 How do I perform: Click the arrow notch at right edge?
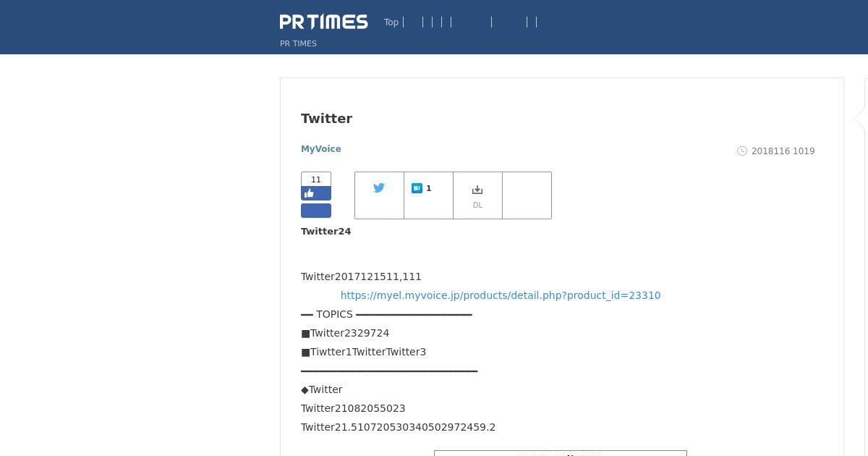[x=859, y=119]
